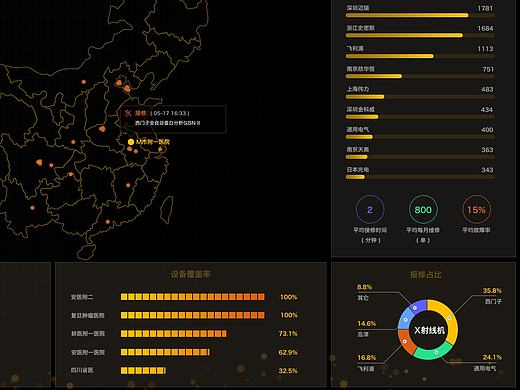Viewport: 520px width, 390px height.
Task: Click the 平均故障率 caption under 15%
Action: (476, 230)
